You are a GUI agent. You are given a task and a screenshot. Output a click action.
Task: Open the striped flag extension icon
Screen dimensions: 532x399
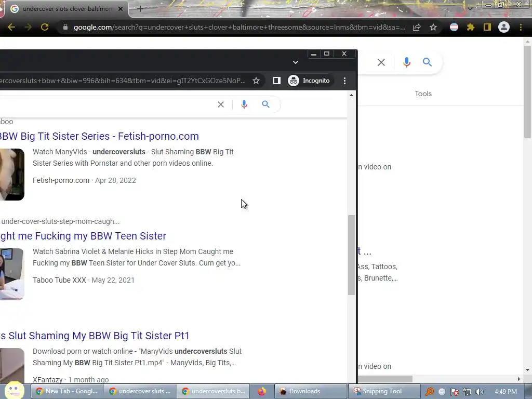[x=454, y=27]
